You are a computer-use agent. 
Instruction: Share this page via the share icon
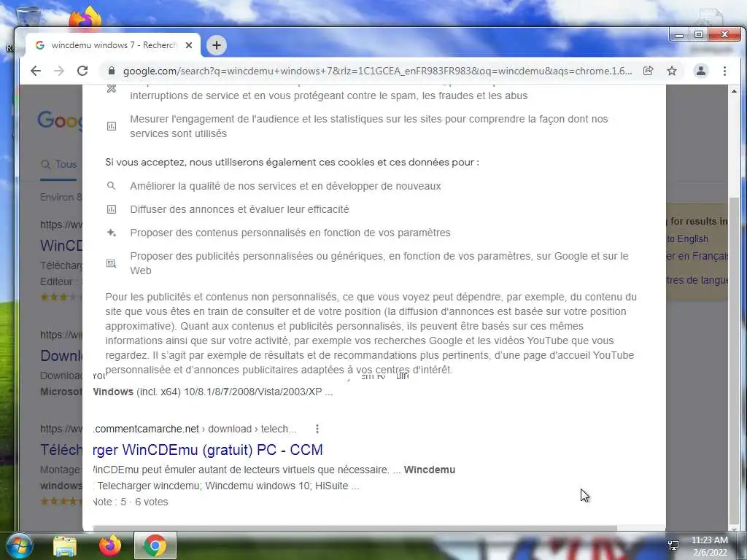click(648, 71)
